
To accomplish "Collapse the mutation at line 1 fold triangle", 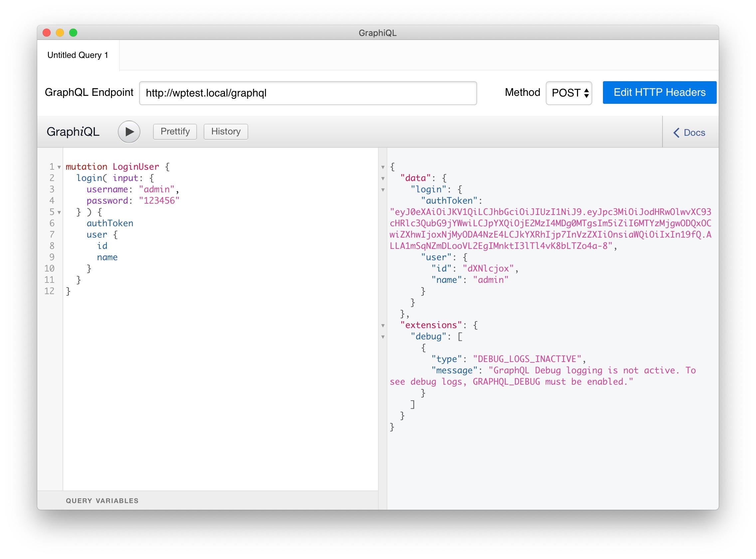I will tap(59, 167).
